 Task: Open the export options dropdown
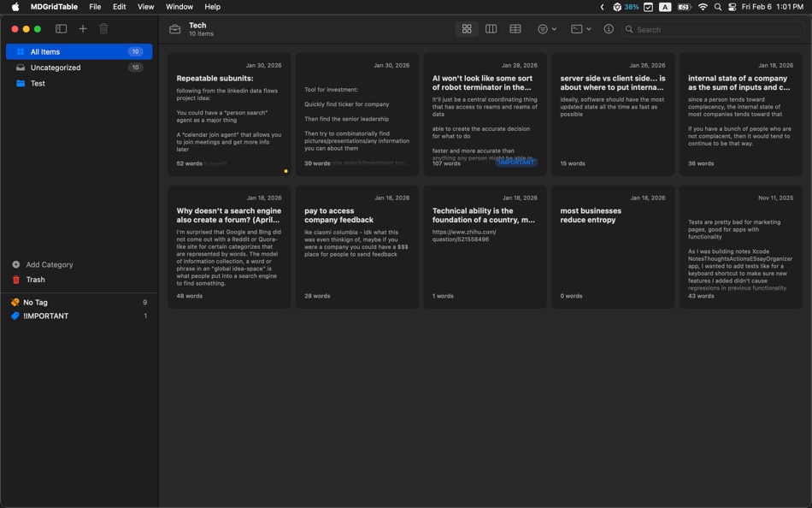click(x=580, y=28)
